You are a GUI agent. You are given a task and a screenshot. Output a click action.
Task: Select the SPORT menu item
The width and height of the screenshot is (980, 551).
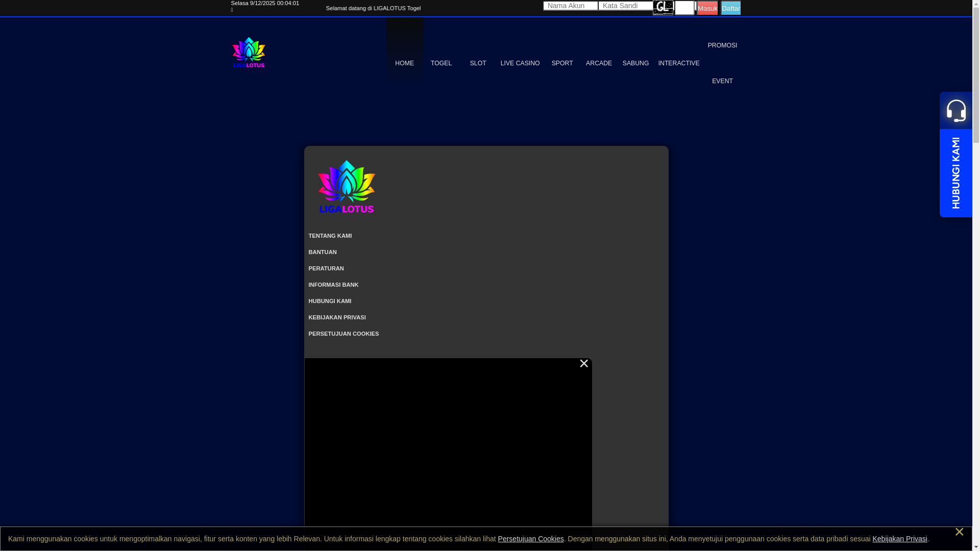coord(562,63)
